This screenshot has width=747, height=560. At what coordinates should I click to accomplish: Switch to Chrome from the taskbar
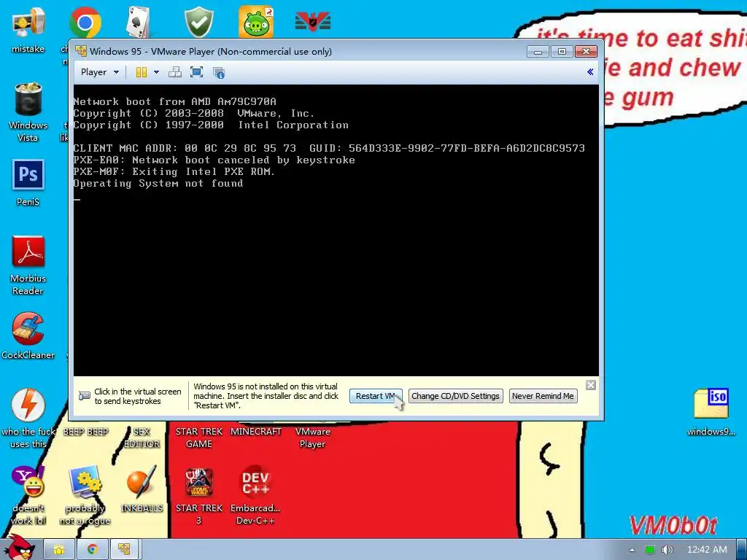coord(92,550)
